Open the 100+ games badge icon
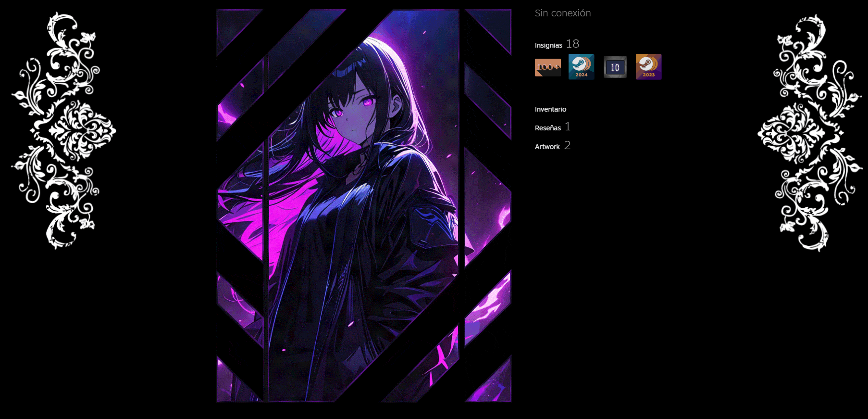868x419 pixels. point(548,67)
